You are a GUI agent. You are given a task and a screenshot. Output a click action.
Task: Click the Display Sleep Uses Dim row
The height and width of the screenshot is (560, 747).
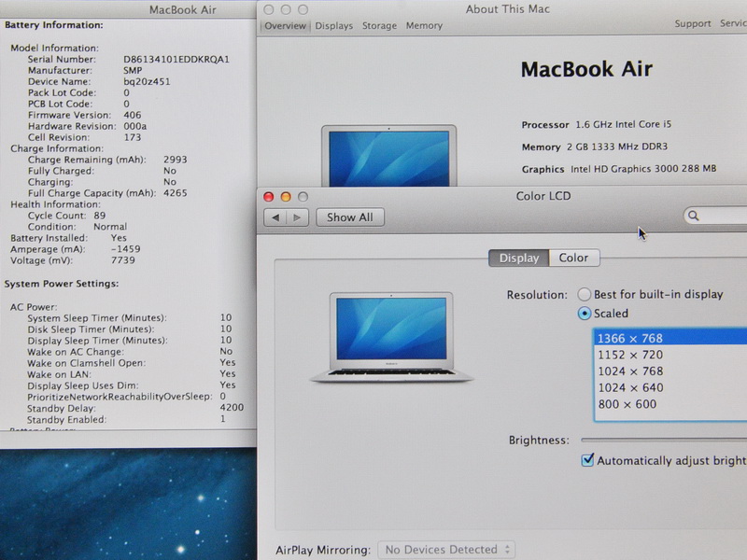pos(132,385)
